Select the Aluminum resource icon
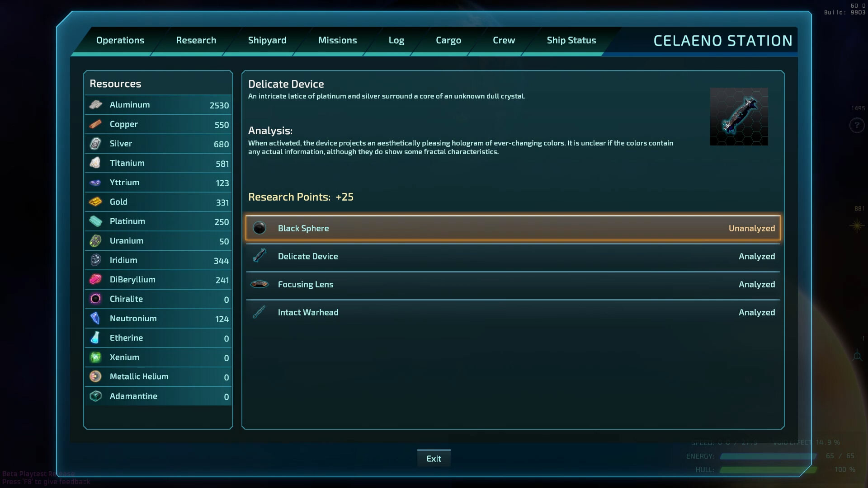 (95, 104)
